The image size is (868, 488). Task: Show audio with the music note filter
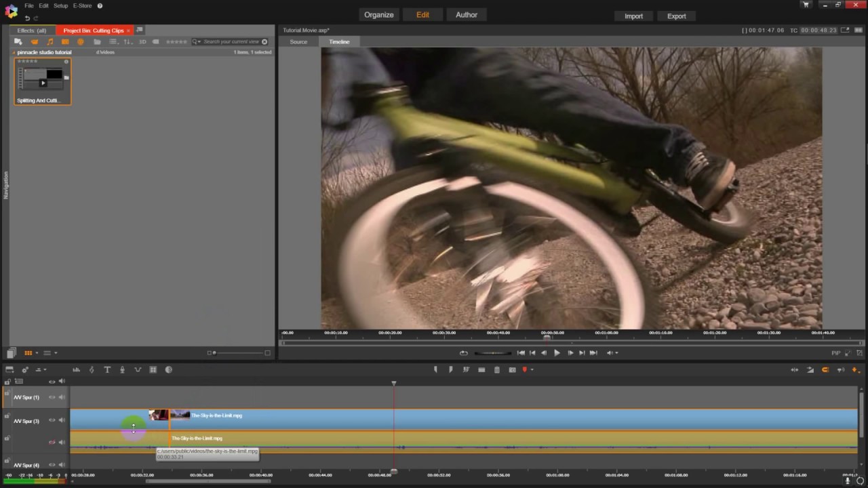[50, 42]
